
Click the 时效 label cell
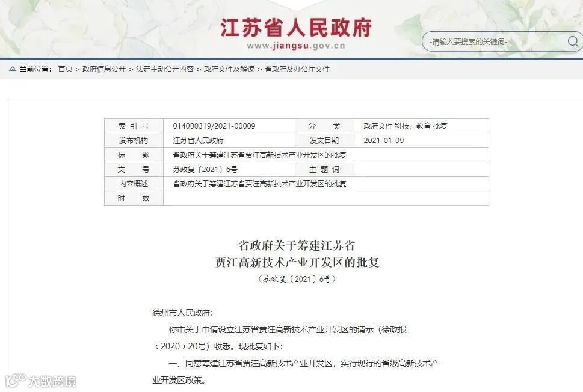pyautogui.click(x=134, y=198)
